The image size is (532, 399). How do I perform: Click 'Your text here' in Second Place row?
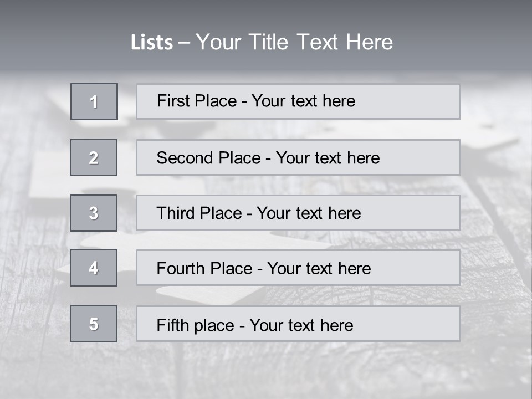coord(328,158)
